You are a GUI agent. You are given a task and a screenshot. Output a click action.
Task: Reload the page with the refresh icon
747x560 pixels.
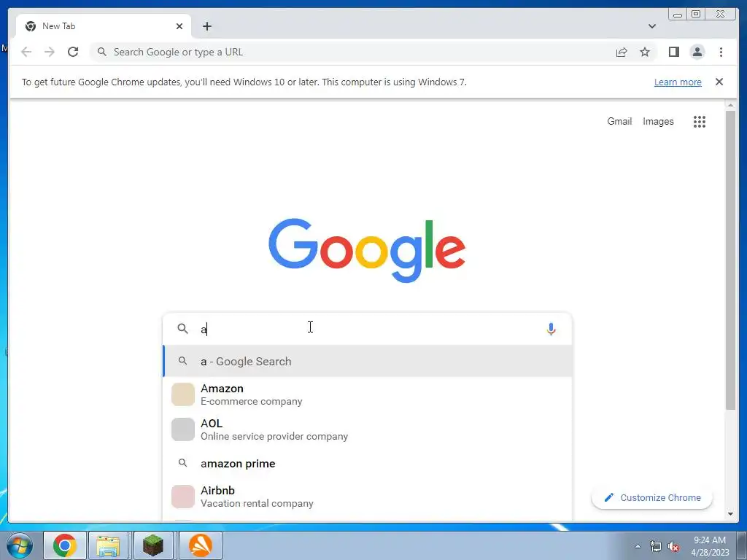tap(73, 52)
